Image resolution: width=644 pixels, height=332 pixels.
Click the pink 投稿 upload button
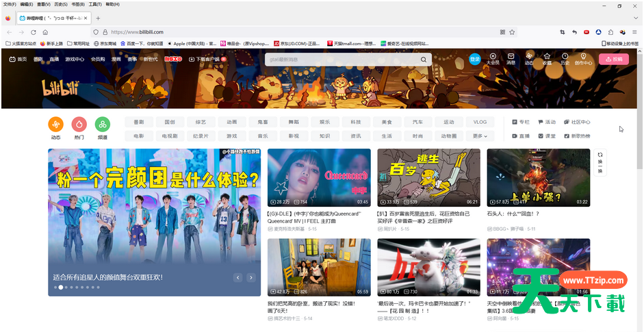[x=614, y=59]
